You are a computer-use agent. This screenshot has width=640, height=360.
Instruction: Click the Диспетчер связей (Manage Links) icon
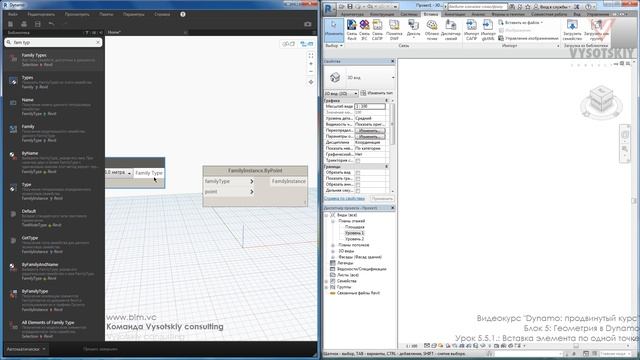coord(451,30)
